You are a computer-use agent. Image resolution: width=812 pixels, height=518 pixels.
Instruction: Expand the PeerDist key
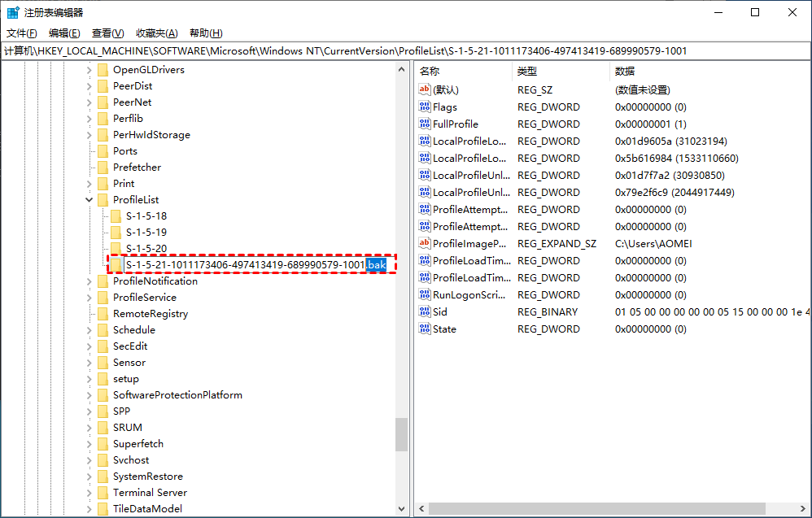89,86
